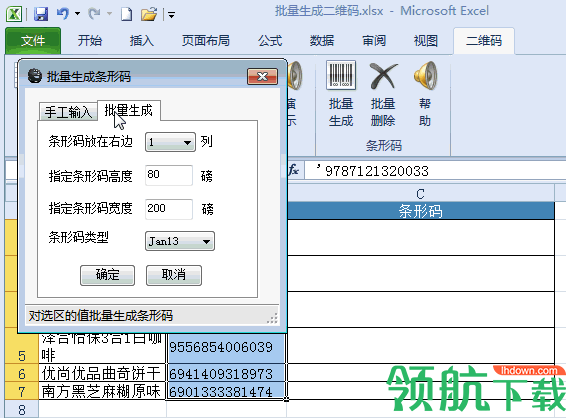
Task: Close the 批量生成条形码 dialog
Action: 262,77
